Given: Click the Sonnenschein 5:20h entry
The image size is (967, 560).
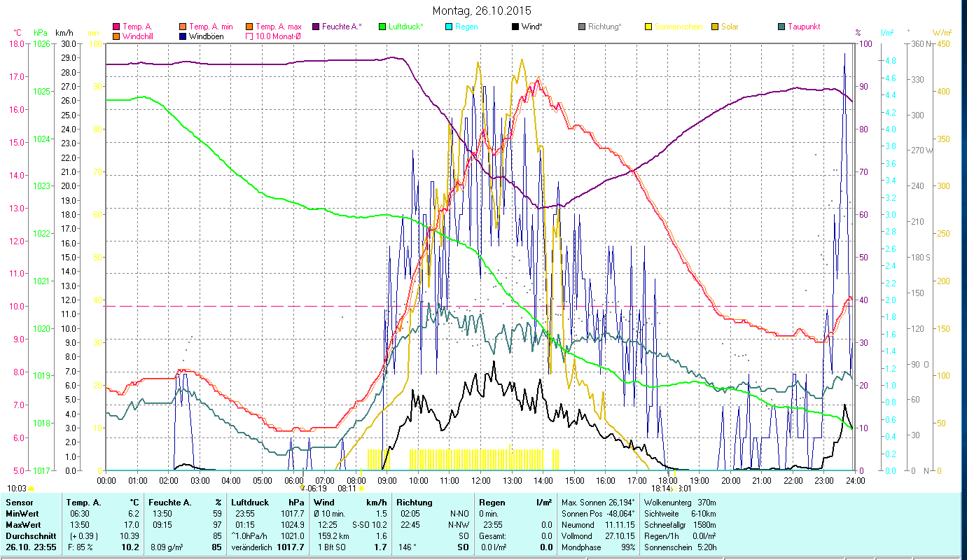Looking at the screenshot, I should (679, 547).
